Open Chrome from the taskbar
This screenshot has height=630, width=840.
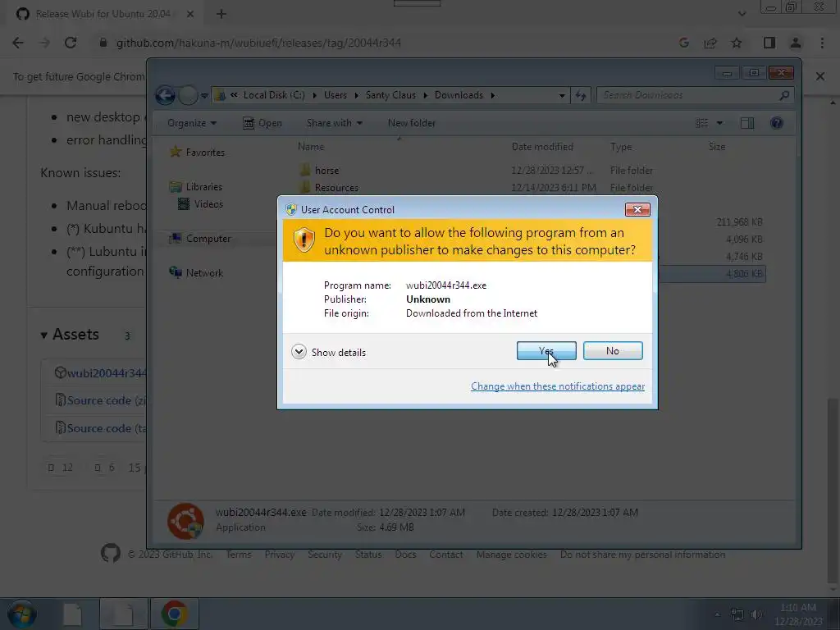tap(174, 614)
